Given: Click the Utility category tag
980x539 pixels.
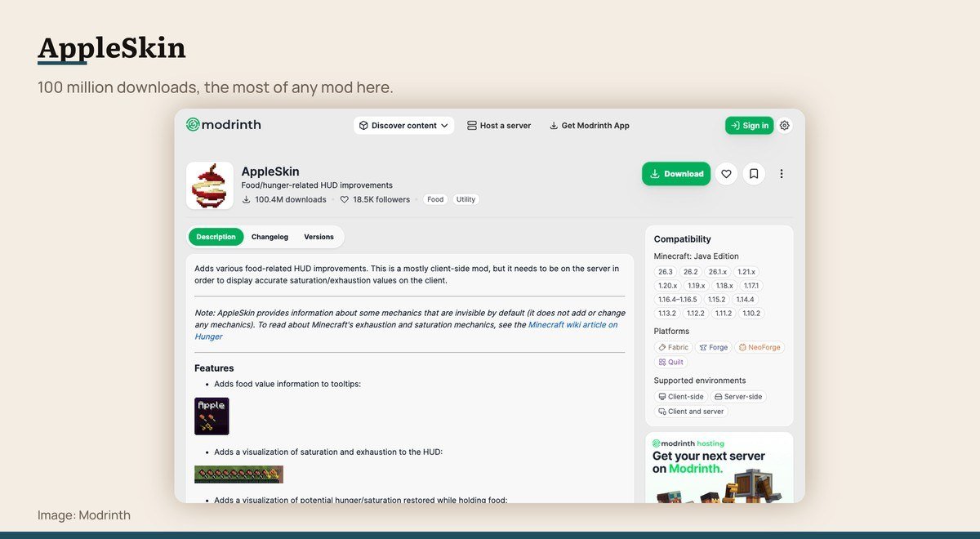Looking at the screenshot, I should tap(465, 199).
